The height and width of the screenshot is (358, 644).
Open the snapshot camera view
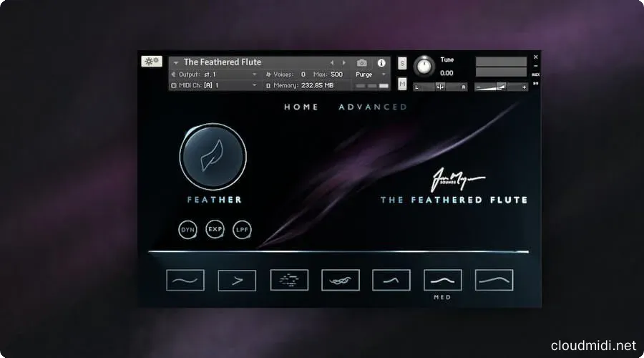362,62
